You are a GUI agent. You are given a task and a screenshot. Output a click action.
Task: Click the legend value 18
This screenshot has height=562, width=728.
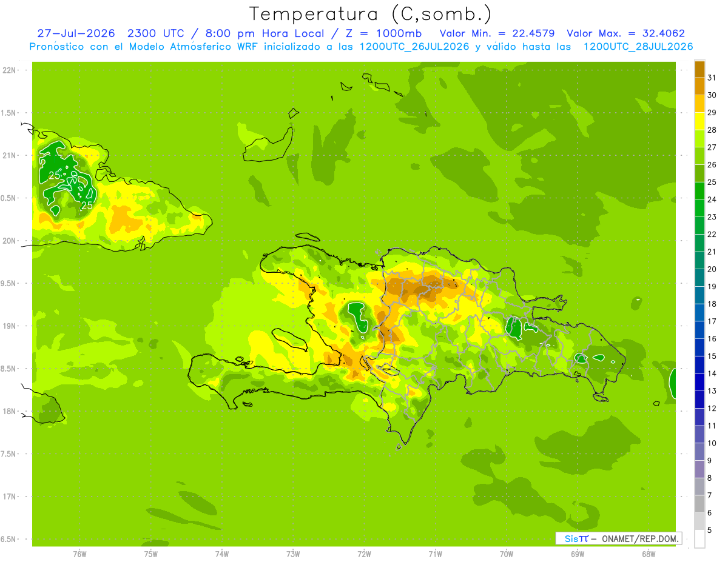[712, 304]
